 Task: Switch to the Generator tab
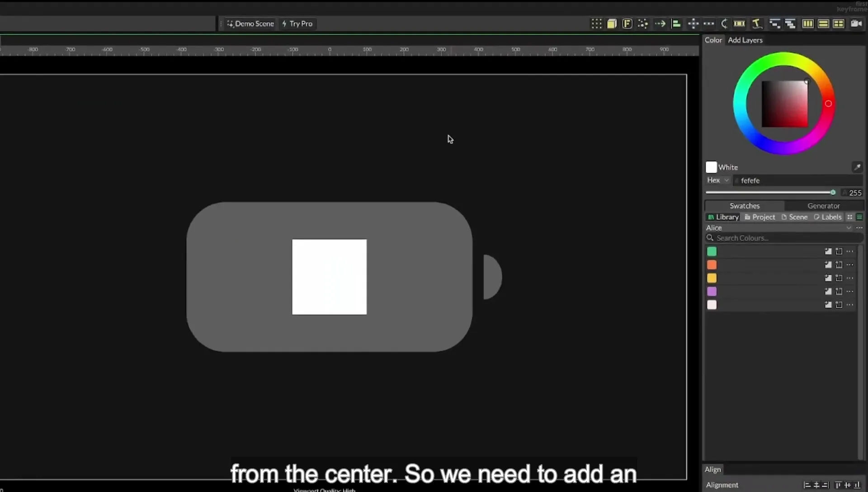pyautogui.click(x=824, y=206)
